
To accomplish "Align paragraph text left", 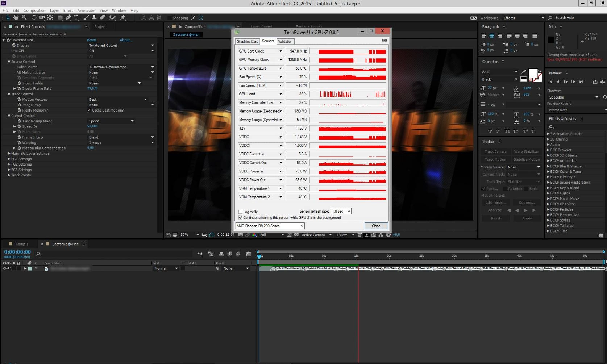I will coord(484,36).
